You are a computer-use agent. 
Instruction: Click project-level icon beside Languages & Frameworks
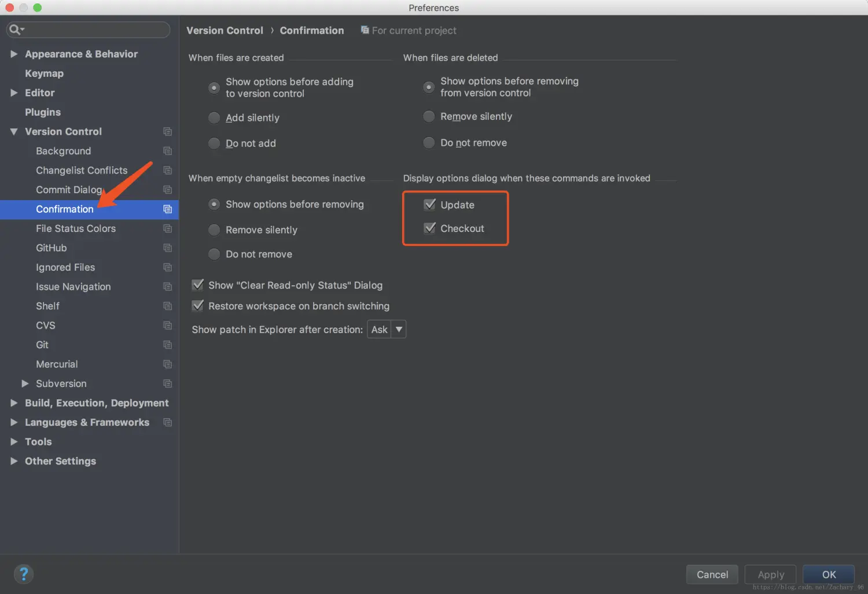[167, 422]
